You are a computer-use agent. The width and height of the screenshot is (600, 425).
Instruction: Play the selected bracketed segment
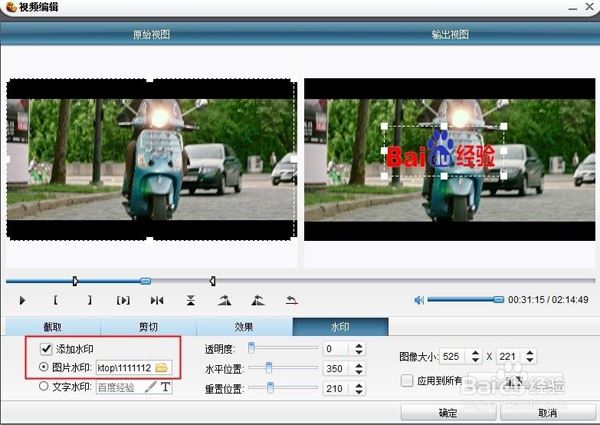[123, 300]
